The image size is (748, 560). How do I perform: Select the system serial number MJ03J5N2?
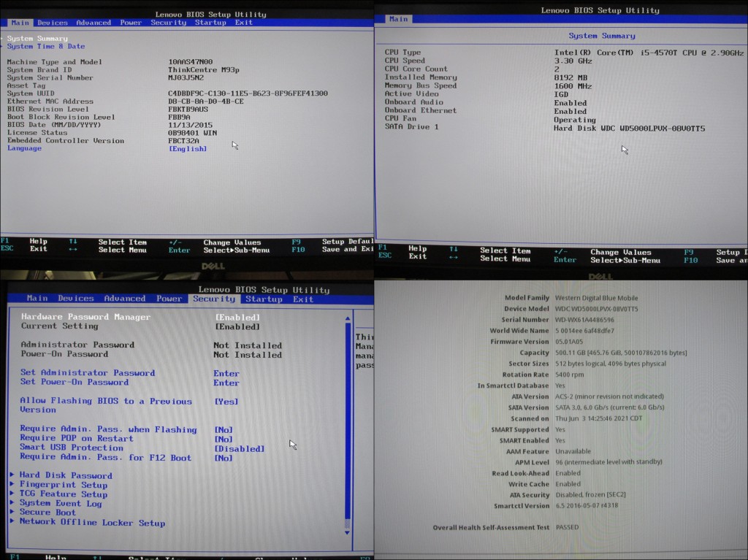pos(186,77)
